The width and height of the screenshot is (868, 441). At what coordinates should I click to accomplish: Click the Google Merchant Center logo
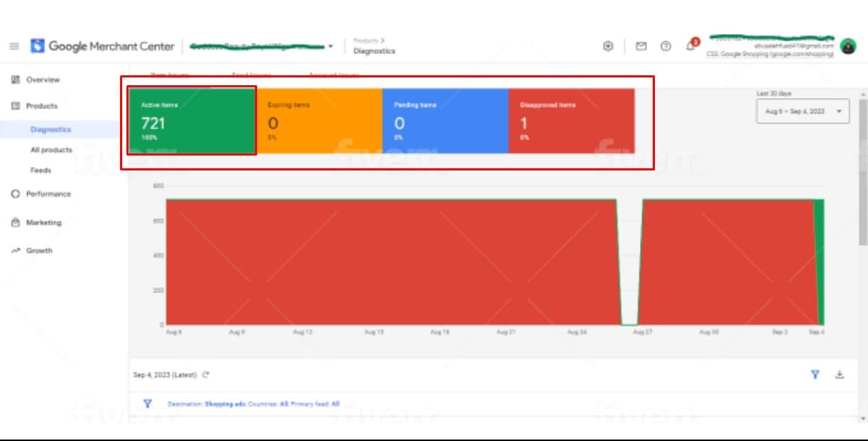click(x=102, y=46)
